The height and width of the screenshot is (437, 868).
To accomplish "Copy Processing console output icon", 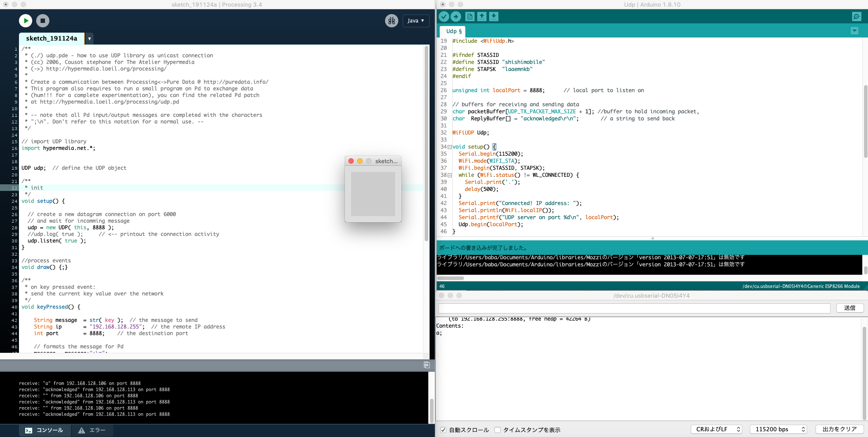I will pos(427,365).
